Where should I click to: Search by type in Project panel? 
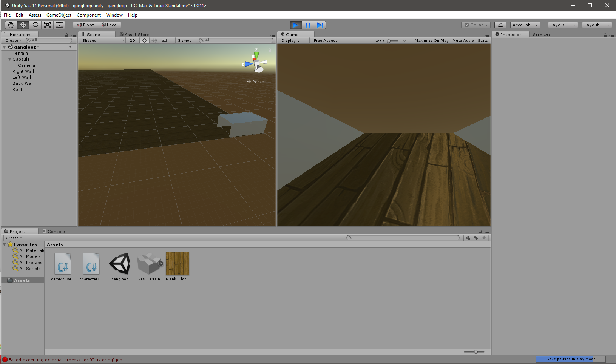[468, 238]
